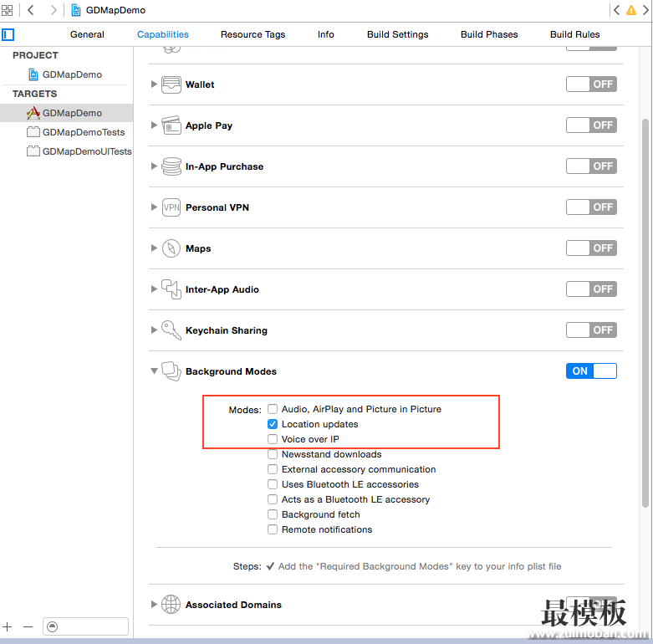Screen dimensions: 653x644
Task: Check the Voice over IP mode
Action: pyautogui.click(x=273, y=439)
